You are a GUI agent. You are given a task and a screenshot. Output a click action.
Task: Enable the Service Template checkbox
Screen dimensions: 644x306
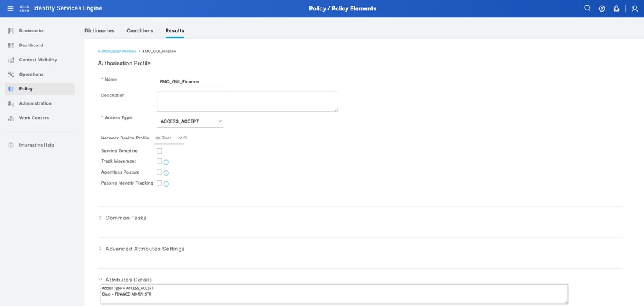point(159,151)
